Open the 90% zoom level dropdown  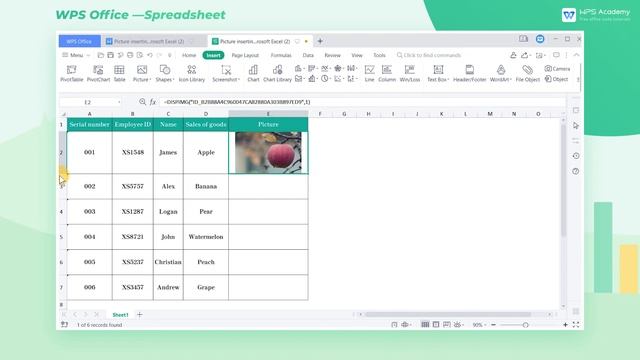pyautogui.click(x=479, y=325)
